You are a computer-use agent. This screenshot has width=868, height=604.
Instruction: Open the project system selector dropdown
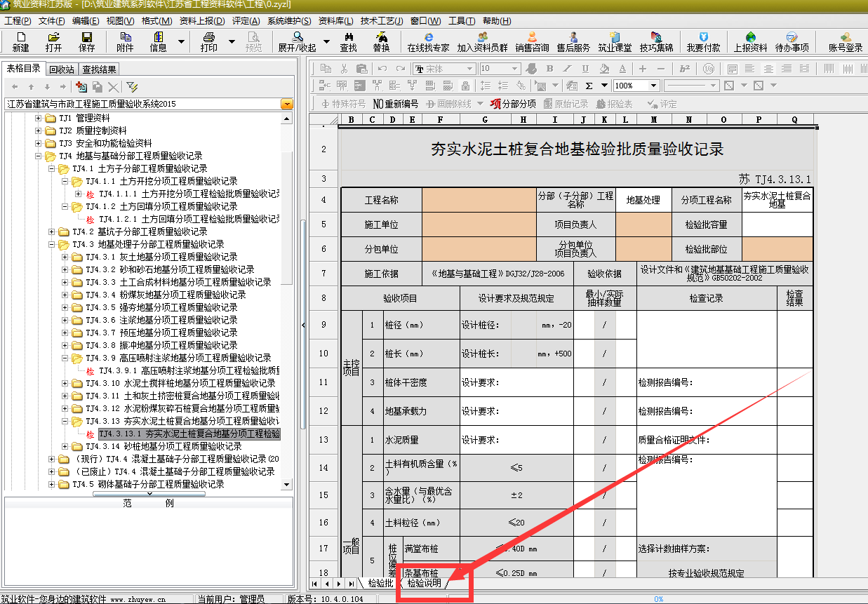point(286,104)
